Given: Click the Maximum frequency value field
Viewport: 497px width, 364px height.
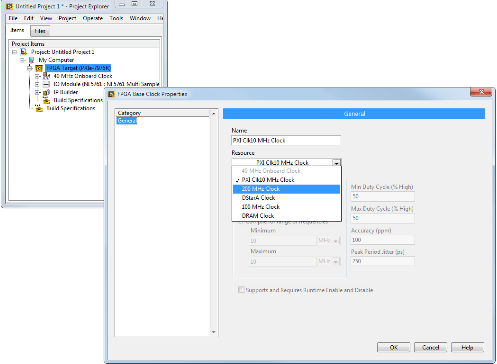Looking at the screenshot, I should pos(282,262).
